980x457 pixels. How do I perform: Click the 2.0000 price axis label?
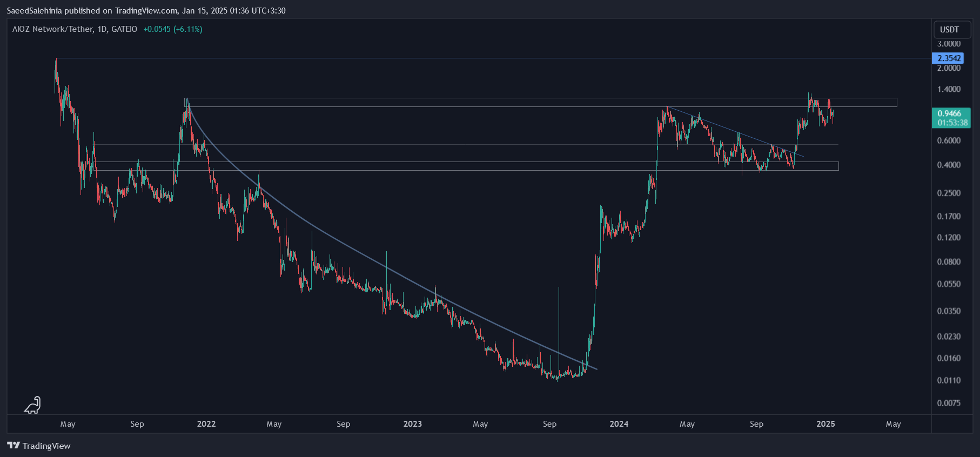tap(949, 68)
